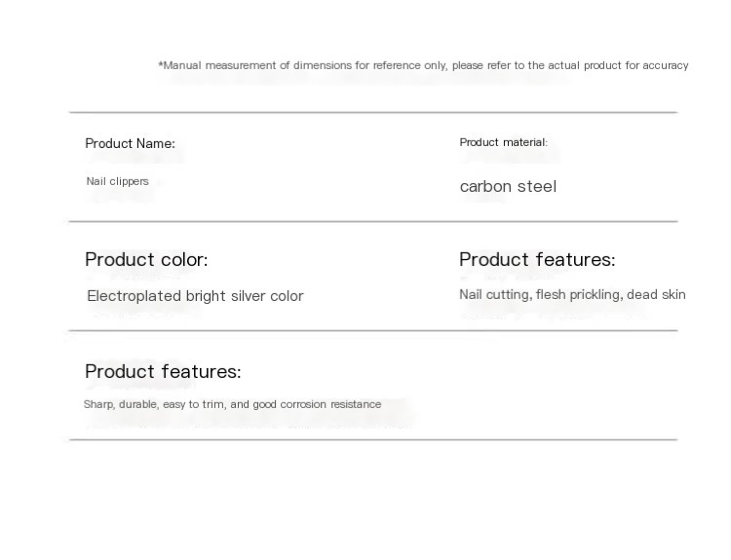This screenshot has height=560, width=731.
Task: Select the carbon steel value
Action: tap(508, 186)
